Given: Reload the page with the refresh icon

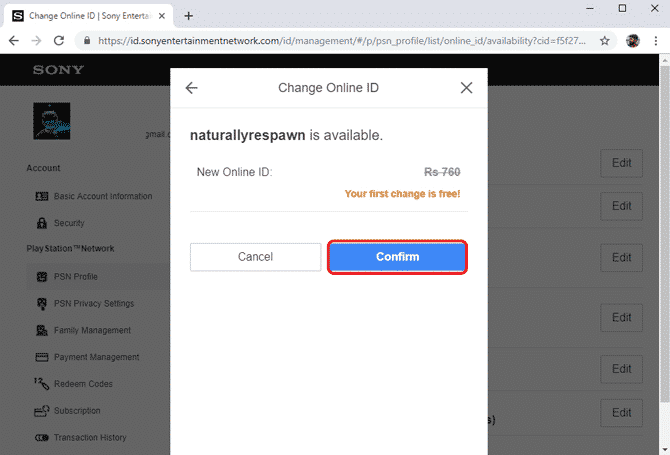Looking at the screenshot, I should [x=59, y=41].
